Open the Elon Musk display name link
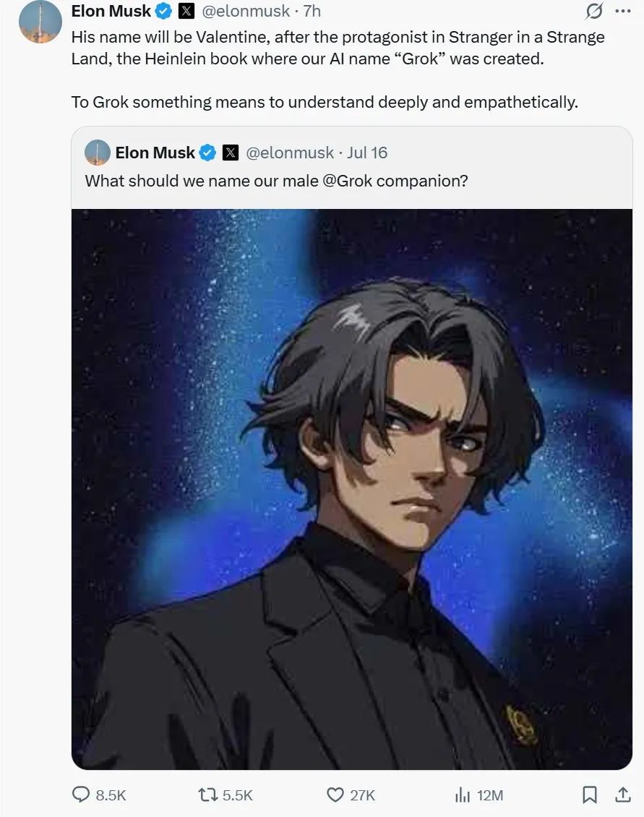 pyautogui.click(x=111, y=11)
